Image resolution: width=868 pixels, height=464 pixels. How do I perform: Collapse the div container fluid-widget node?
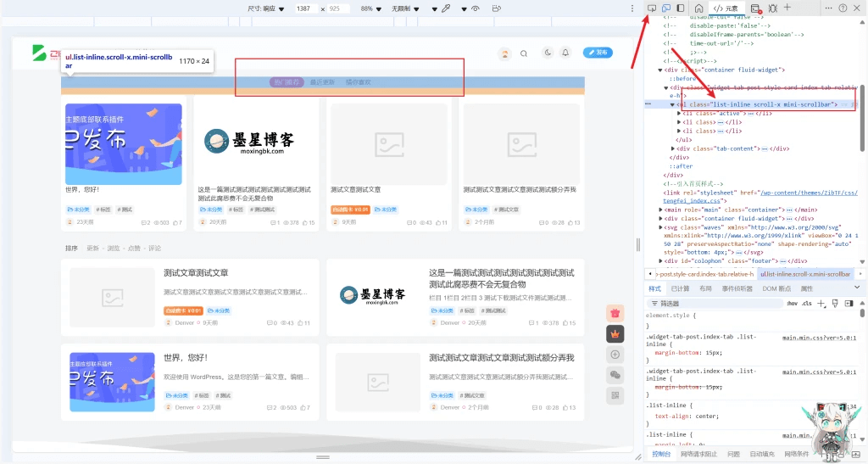pyautogui.click(x=659, y=70)
